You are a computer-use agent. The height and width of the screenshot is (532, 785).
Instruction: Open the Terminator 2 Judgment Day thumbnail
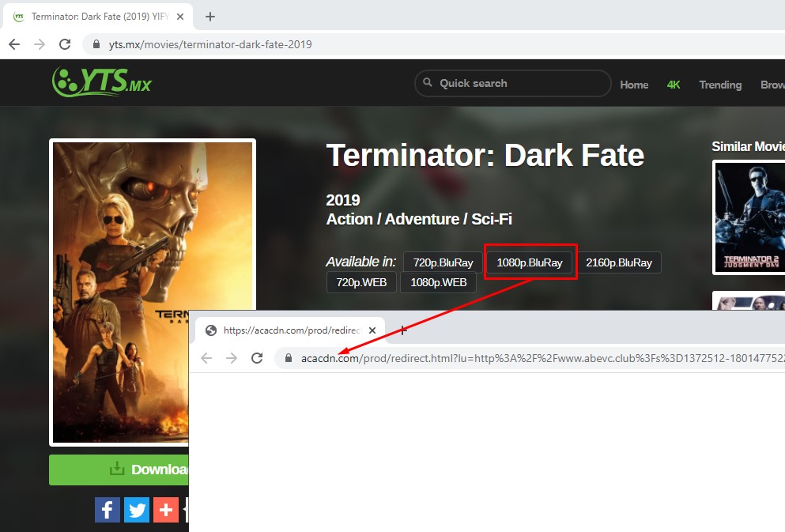coord(749,217)
